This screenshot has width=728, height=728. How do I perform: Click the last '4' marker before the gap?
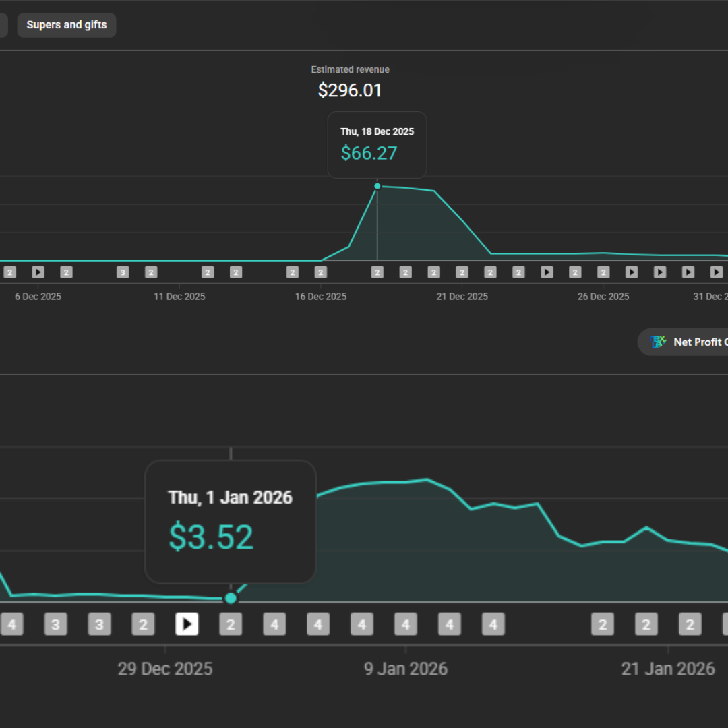point(493,624)
